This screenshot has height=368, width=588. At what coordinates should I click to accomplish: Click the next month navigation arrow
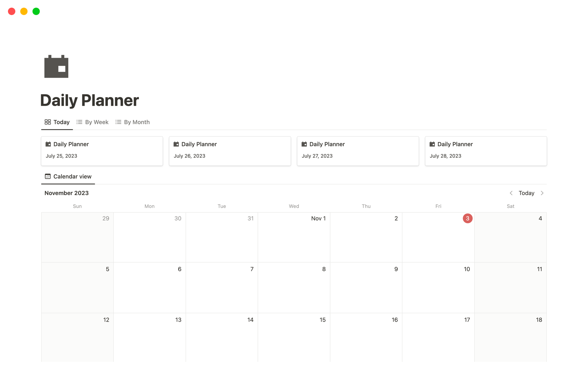point(542,193)
